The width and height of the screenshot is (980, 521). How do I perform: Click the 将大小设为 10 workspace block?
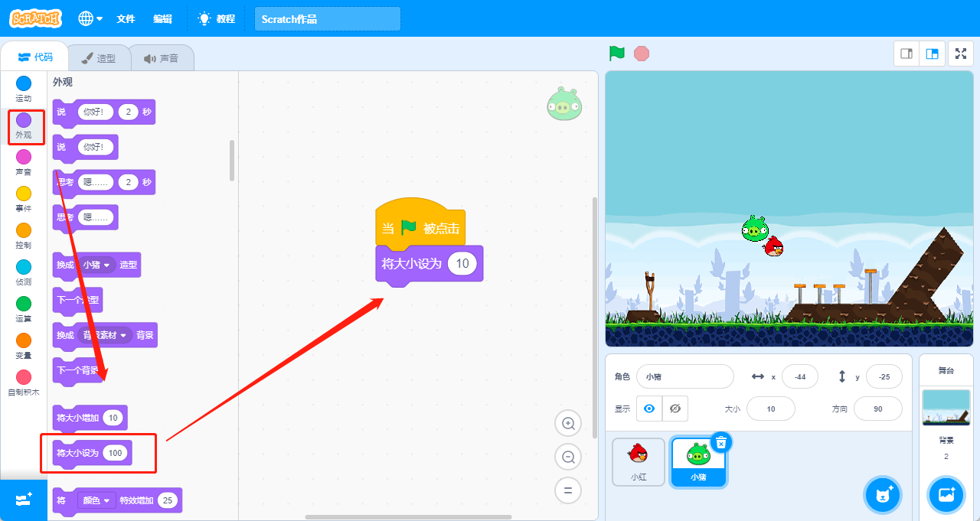(x=429, y=265)
